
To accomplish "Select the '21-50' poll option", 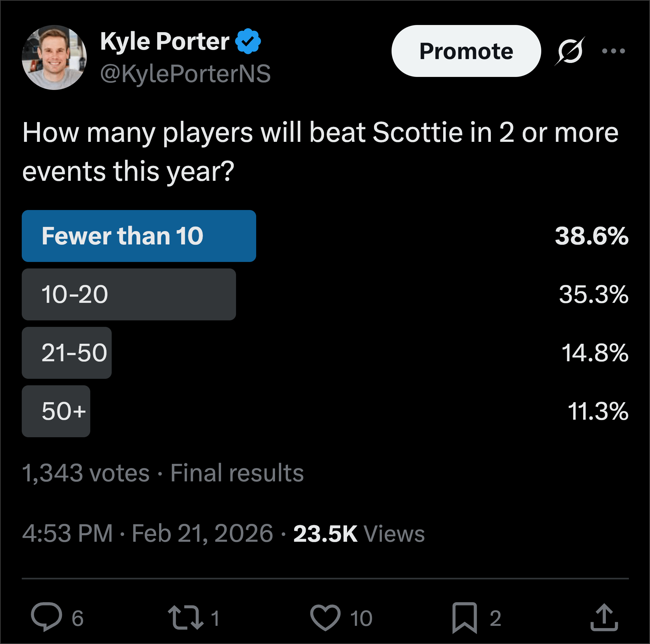I will 67,353.
